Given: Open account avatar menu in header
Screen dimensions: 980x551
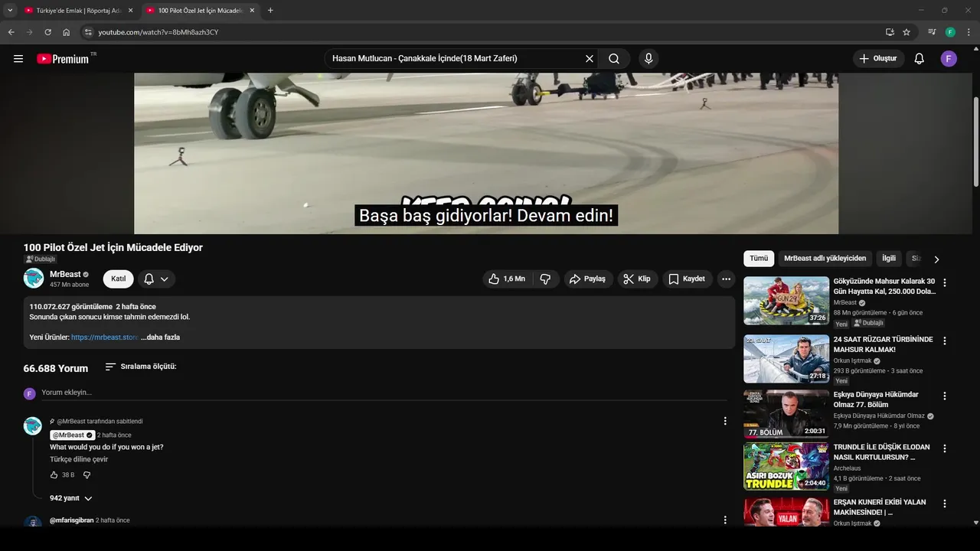Looking at the screenshot, I should point(949,59).
